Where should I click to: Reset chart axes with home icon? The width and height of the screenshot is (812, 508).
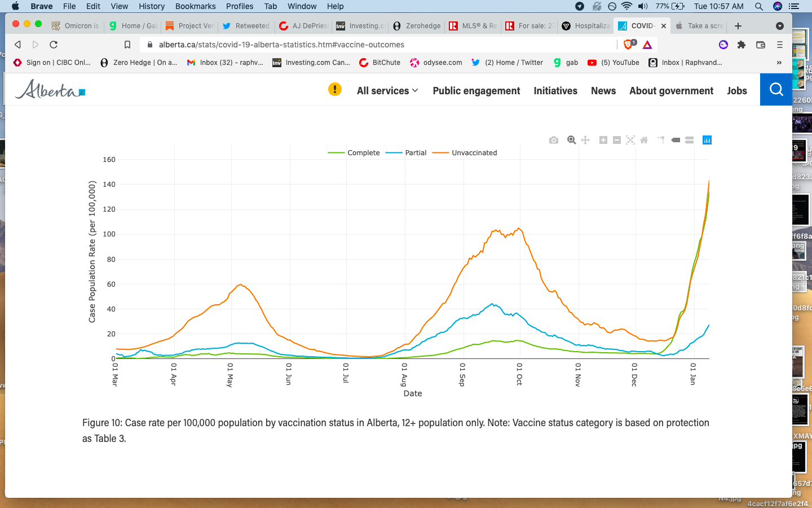644,140
